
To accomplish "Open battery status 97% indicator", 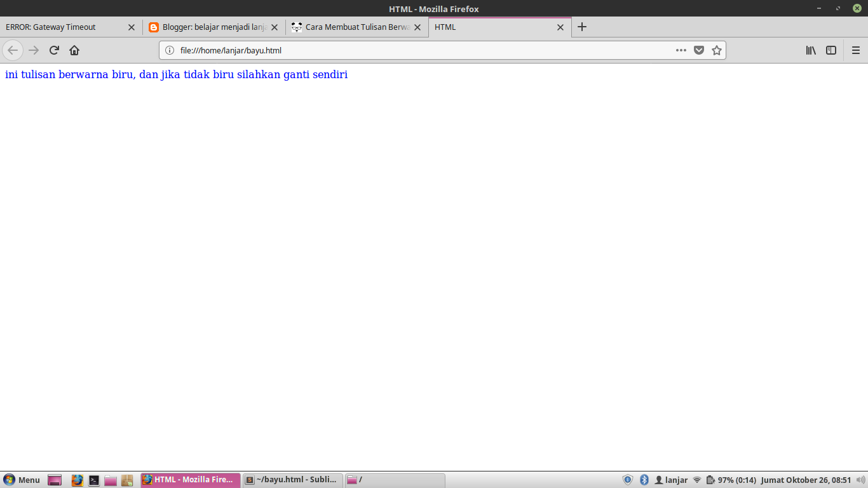I will [731, 480].
